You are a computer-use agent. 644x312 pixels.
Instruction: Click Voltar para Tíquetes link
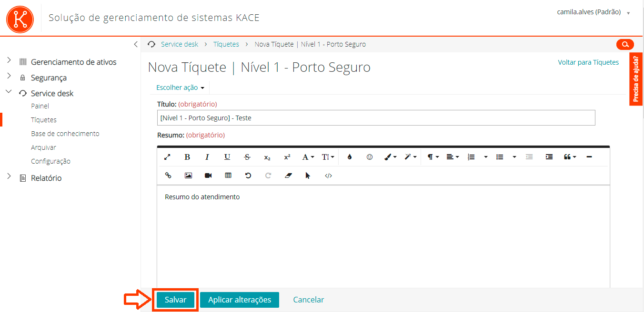coord(588,62)
